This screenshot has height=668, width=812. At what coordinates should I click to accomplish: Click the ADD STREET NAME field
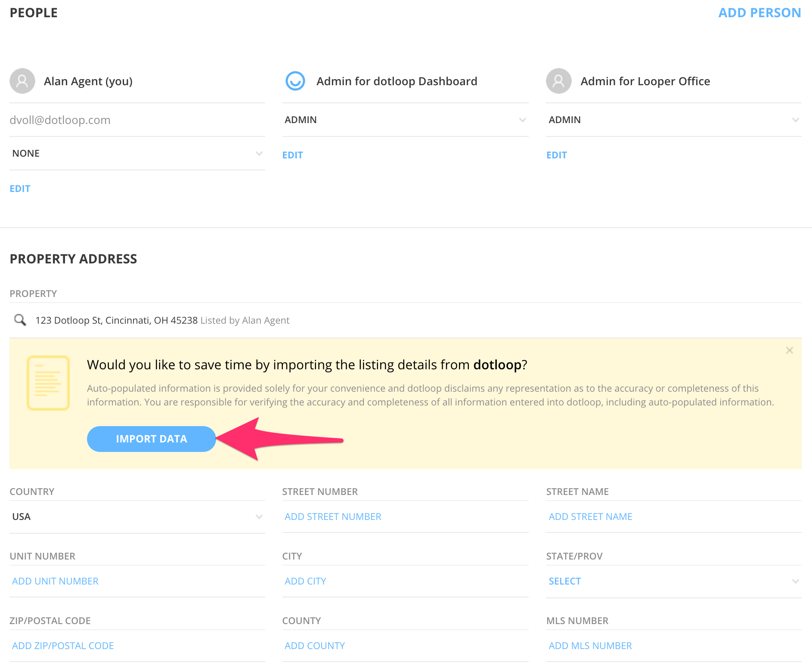click(x=674, y=517)
